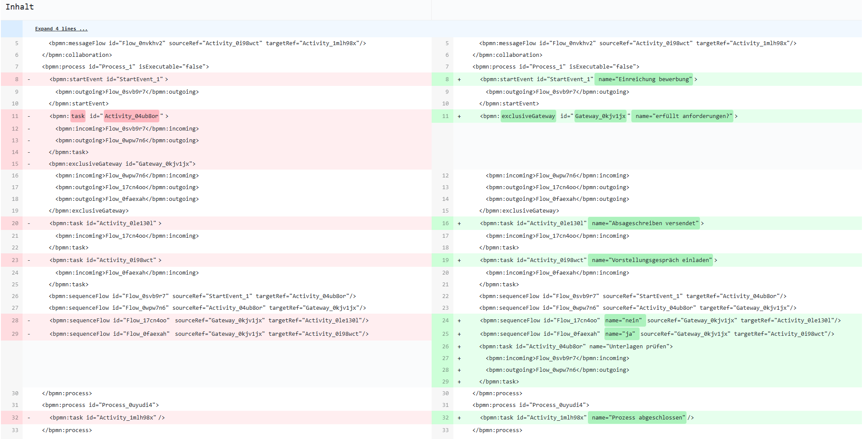Click the highlighted name="Vorstellungsgespräch einladen" attribute
The height and width of the screenshot is (439, 868).
[x=650, y=260]
